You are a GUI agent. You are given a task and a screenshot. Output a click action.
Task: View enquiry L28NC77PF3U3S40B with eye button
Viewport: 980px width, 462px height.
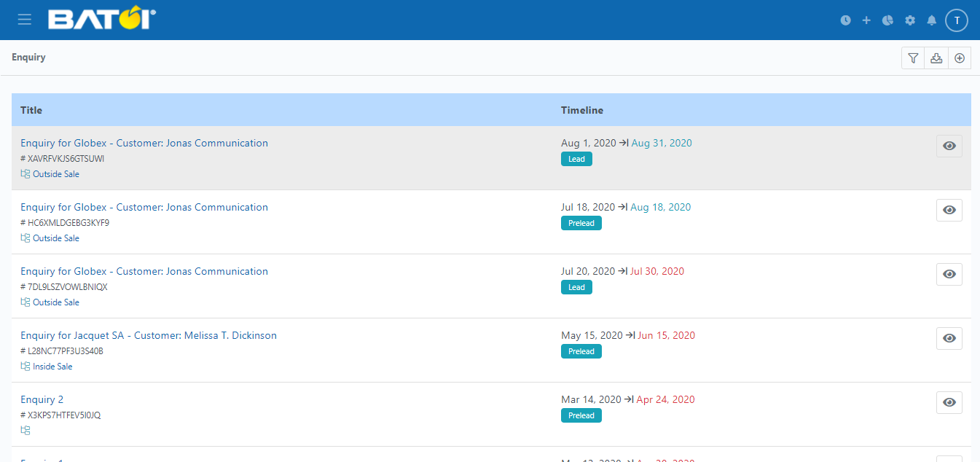[x=949, y=338]
